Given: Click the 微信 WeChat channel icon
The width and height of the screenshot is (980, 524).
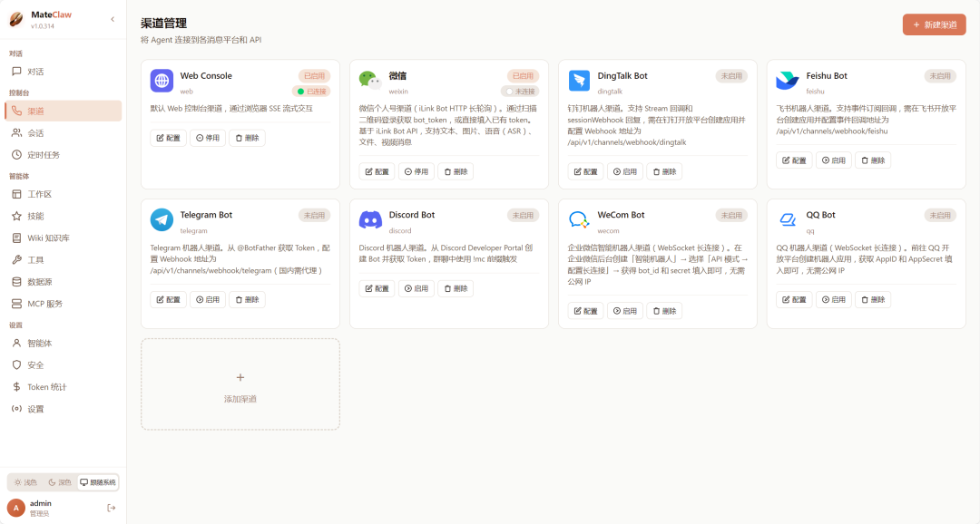Looking at the screenshot, I should click(370, 80).
